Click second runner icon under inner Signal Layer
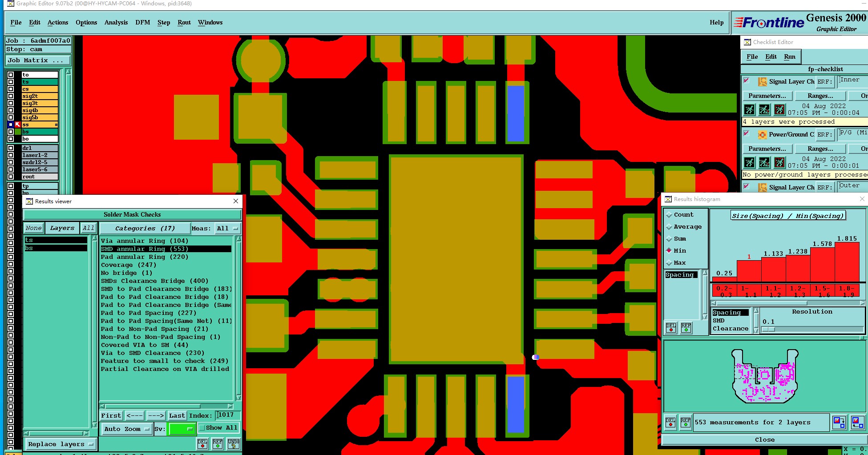Screen dimensions: 868x455 (764, 109)
